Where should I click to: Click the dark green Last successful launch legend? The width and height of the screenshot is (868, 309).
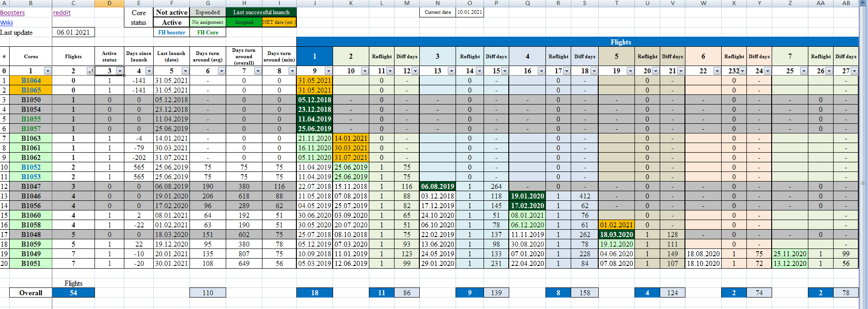(261, 12)
